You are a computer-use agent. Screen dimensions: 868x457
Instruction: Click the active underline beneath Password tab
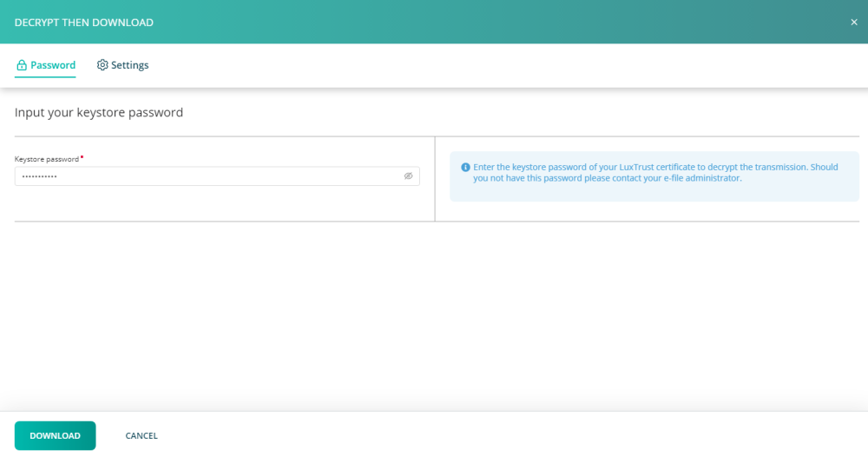pyautogui.click(x=45, y=77)
